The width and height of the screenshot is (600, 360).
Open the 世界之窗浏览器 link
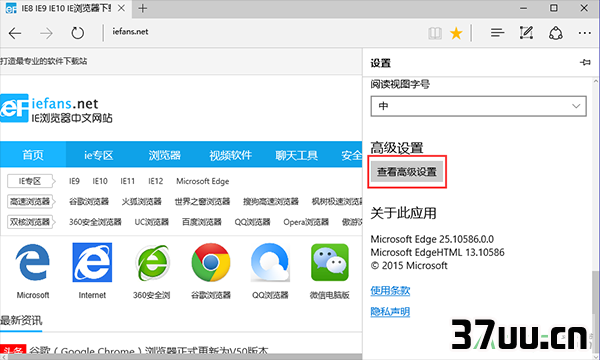(x=202, y=201)
